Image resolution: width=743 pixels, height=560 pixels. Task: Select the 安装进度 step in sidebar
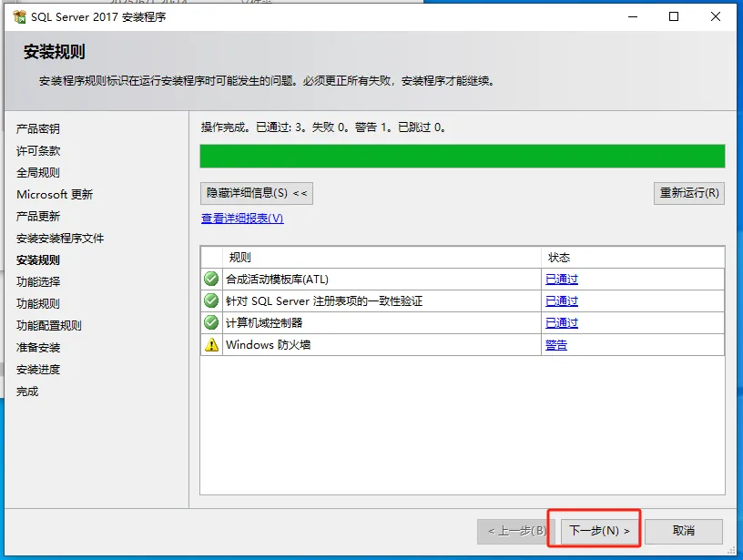pos(38,370)
